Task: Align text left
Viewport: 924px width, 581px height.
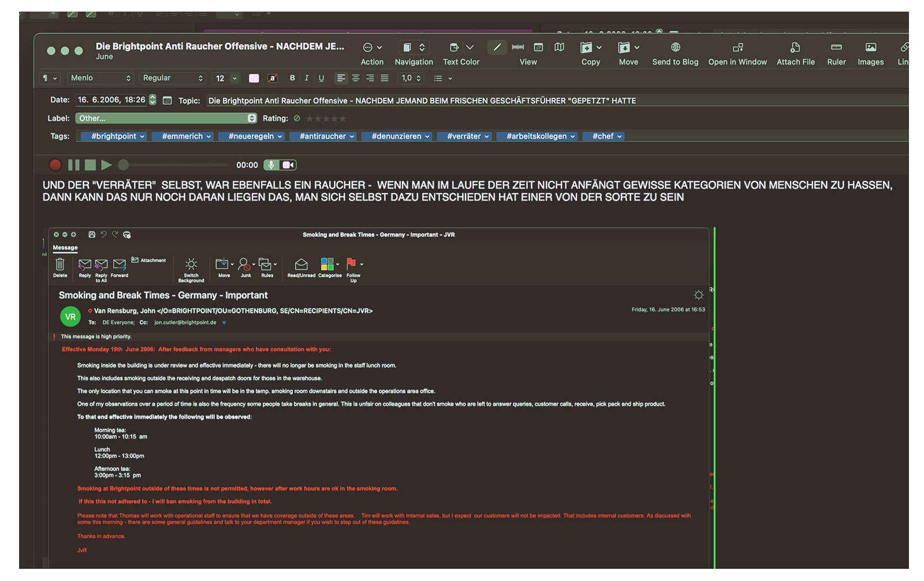Action: 341,78
